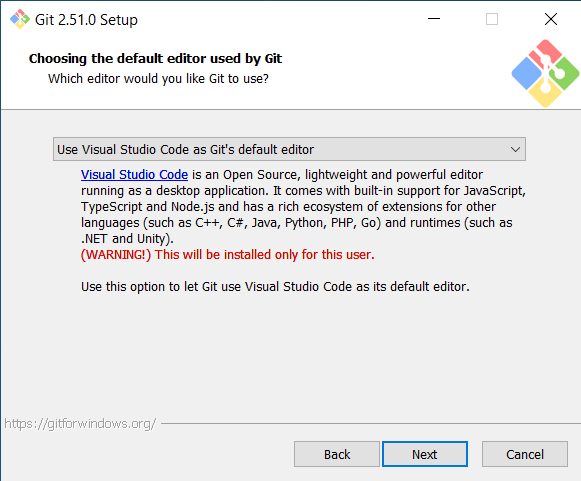Go back to the previous setup page
This screenshot has width=581, height=481.
[x=336, y=454]
